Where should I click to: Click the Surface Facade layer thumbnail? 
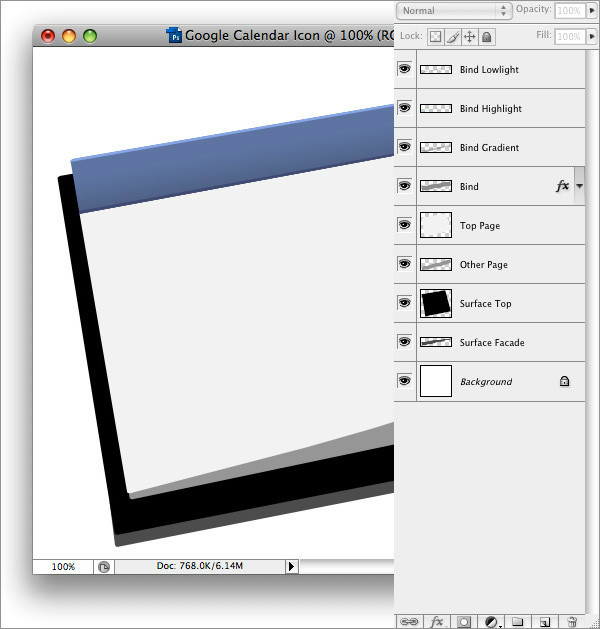pos(436,342)
